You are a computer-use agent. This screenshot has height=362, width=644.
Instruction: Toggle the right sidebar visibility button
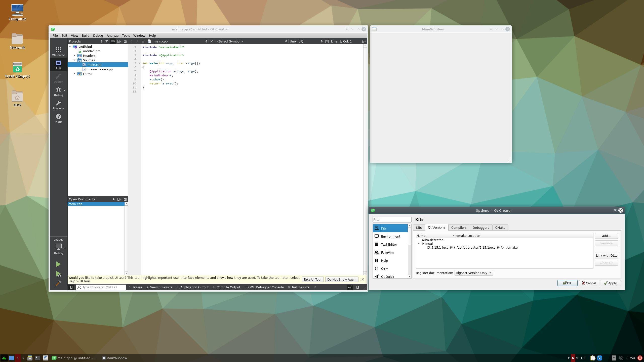[358, 287]
